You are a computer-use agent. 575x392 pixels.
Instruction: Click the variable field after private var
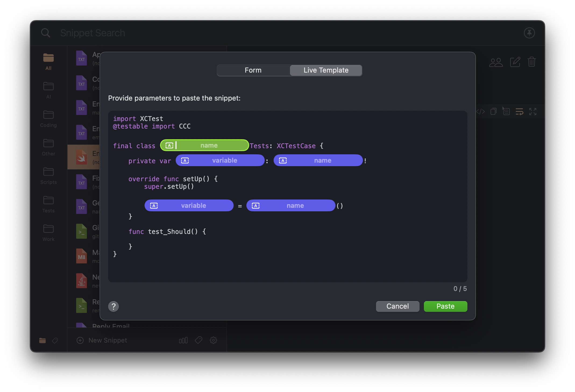[220, 161]
